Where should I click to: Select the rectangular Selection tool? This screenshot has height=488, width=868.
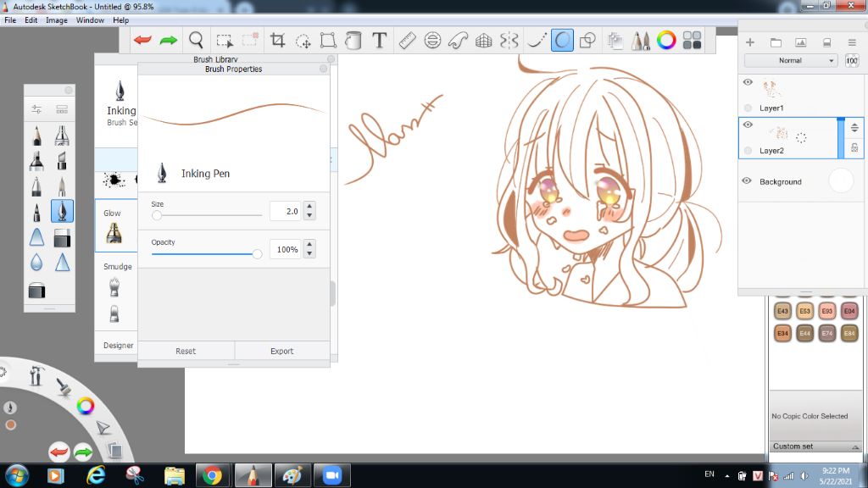[x=224, y=41]
